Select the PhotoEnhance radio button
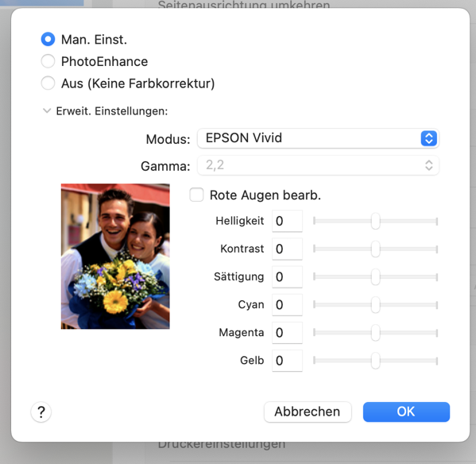The image size is (476, 464). point(48,61)
